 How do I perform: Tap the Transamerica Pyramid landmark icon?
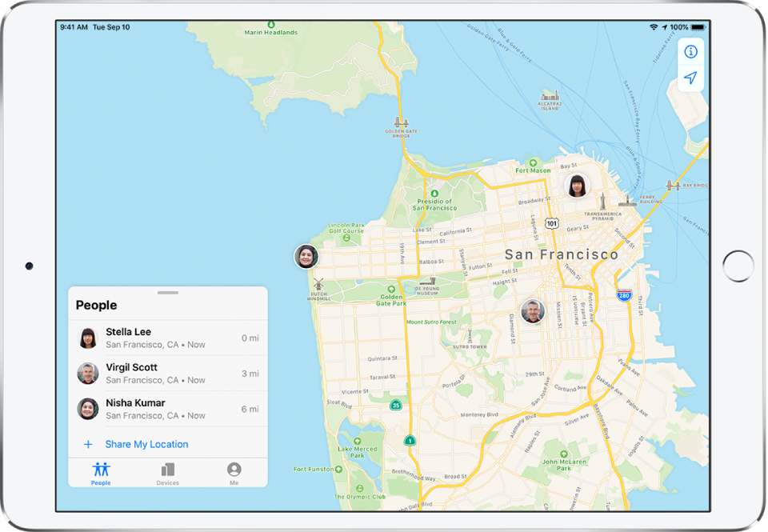coord(603,202)
